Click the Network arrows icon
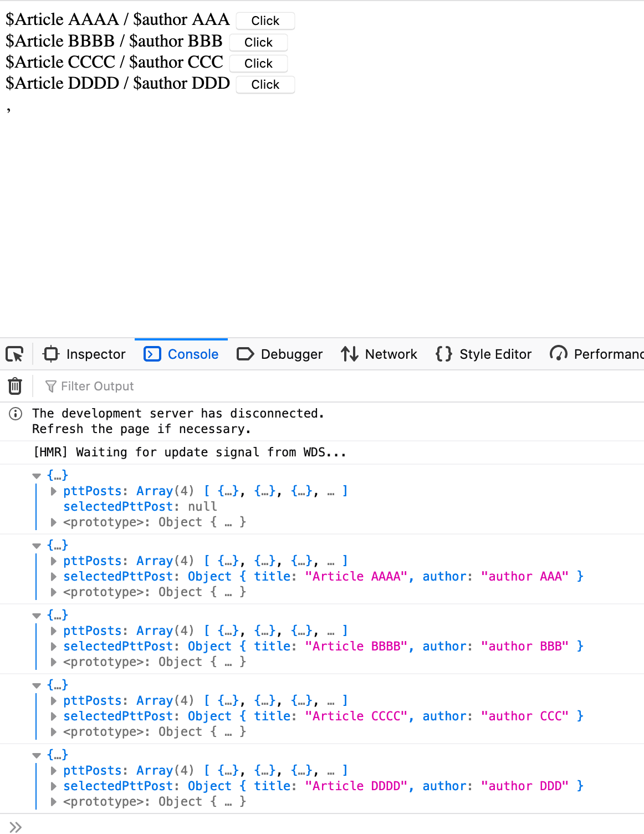The height and width of the screenshot is (834, 644). pyautogui.click(x=350, y=354)
